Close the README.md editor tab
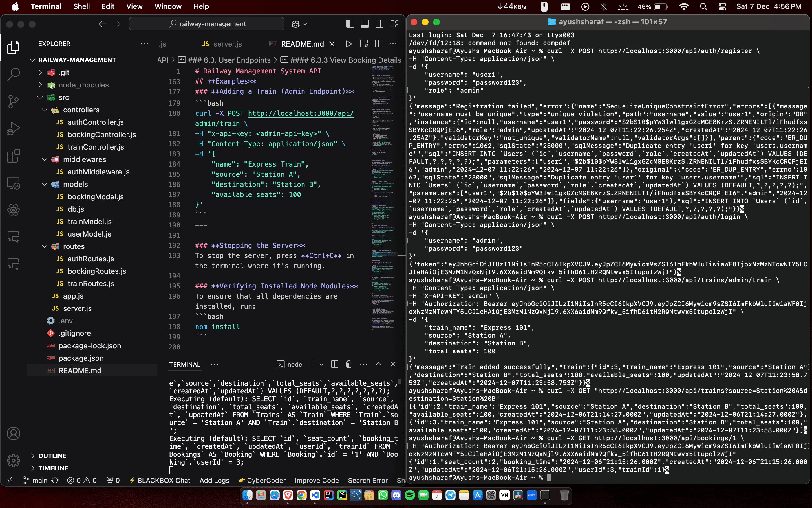Image resolution: width=812 pixels, height=508 pixels. coord(332,44)
